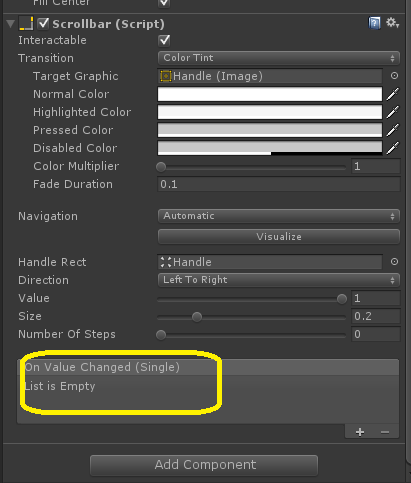Click minus to remove event listener
This screenshot has height=483, width=411.
point(385,432)
